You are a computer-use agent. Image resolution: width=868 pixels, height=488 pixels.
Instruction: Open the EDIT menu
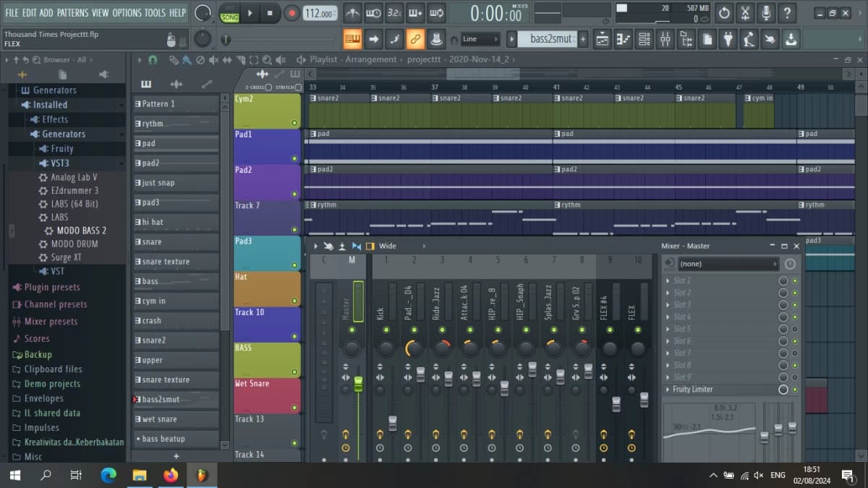click(x=30, y=13)
